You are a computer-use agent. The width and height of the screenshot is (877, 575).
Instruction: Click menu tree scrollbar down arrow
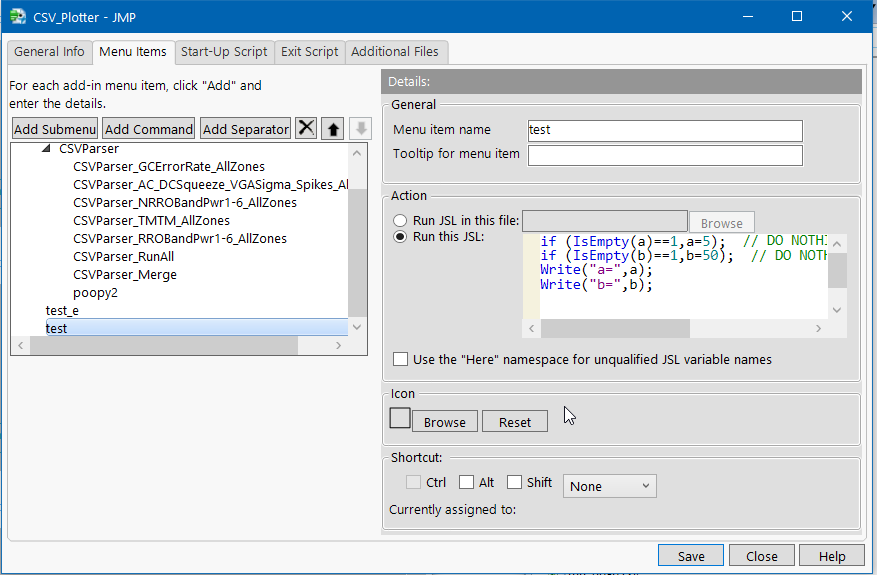(357, 327)
